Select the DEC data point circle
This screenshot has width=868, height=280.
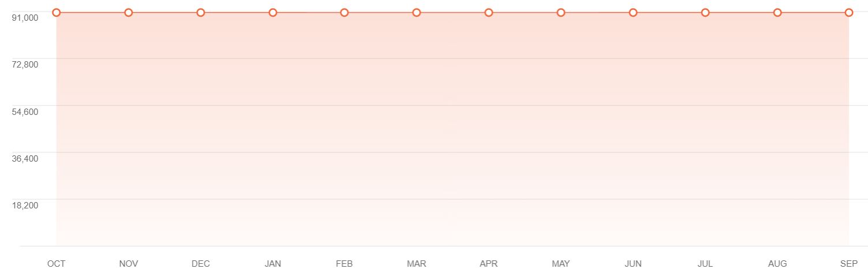click(201, 13)
